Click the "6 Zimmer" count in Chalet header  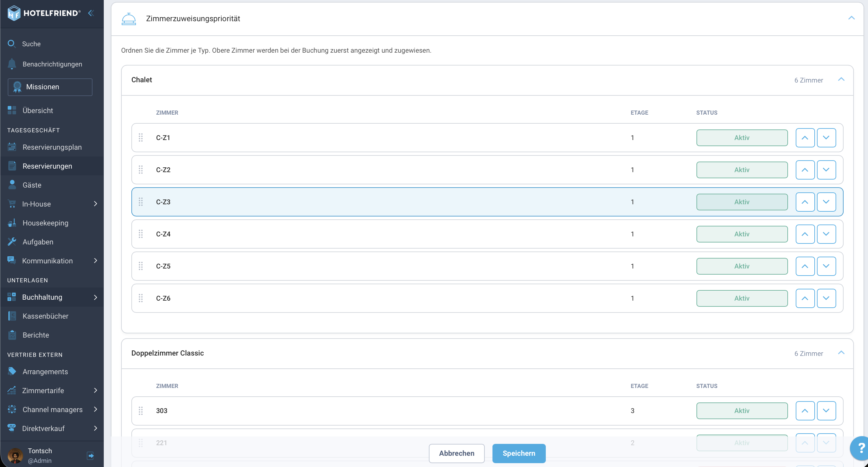tap(809, 80)
